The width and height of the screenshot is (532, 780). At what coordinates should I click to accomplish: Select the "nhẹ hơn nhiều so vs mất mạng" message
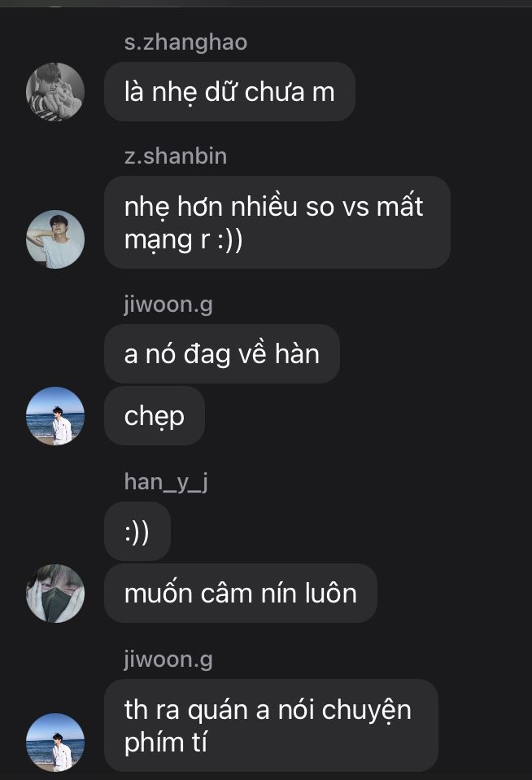(x=277, y=222)
